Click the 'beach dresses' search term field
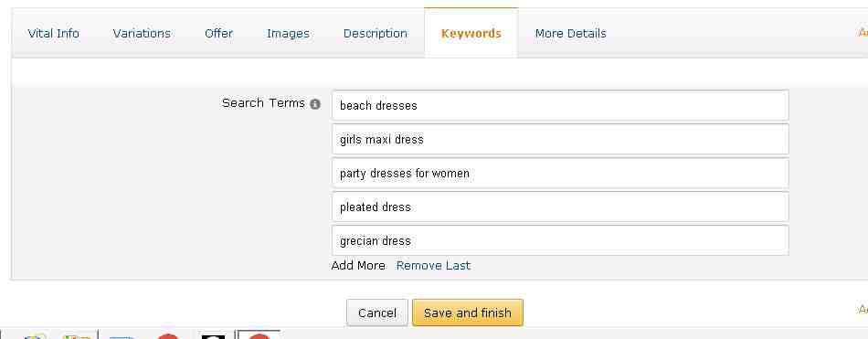868x339 pixels. (560, 105)
